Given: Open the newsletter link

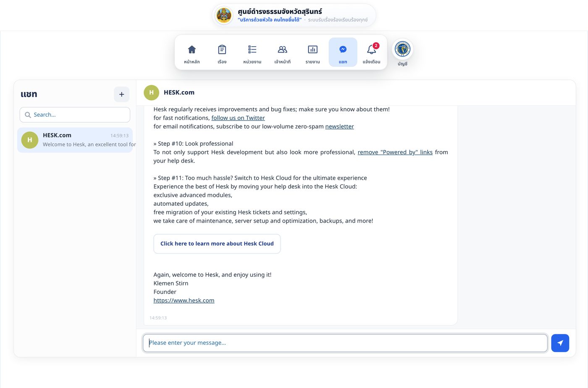Looking at the screenshot, I should coord(339,126).
